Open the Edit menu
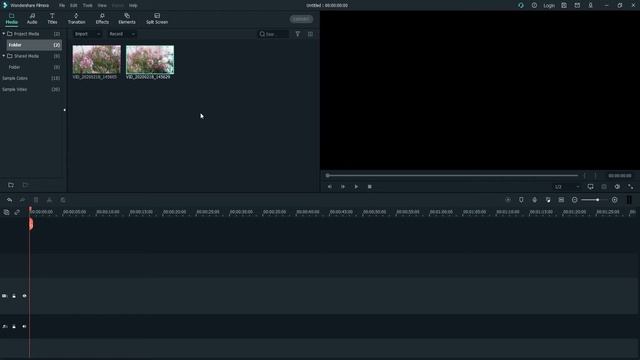Viewport: 640px width, 360px height. 73,5
